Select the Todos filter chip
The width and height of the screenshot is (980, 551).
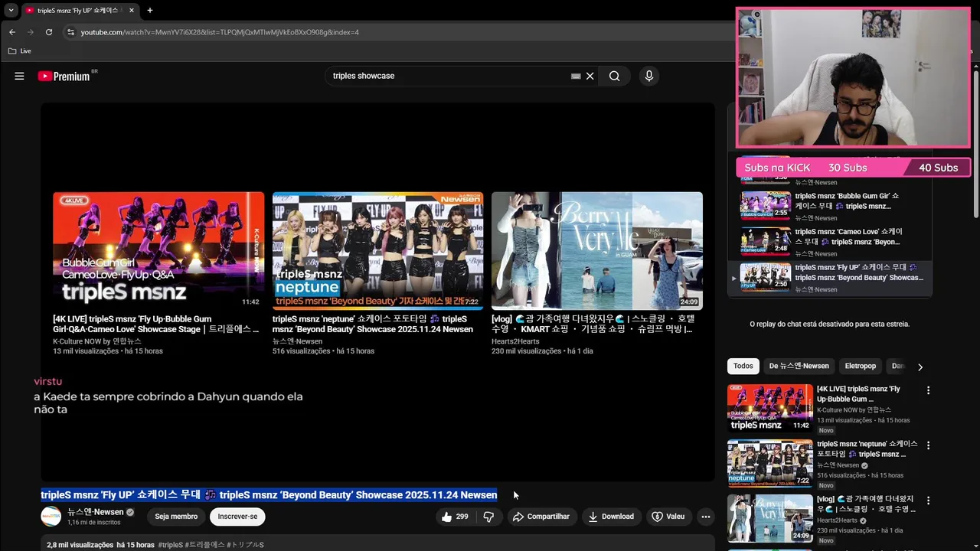[x=743, y=366]
